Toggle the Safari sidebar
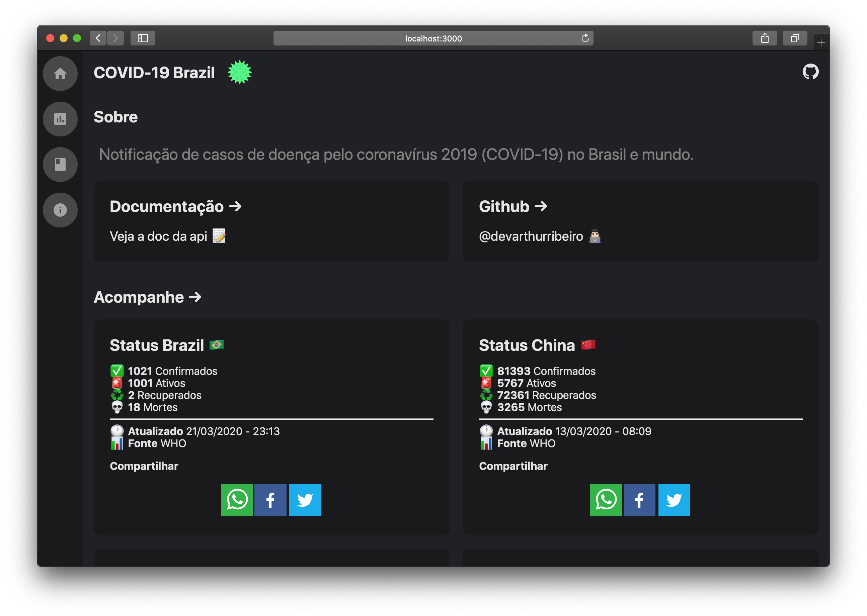The width and height of the screenshot is (867, 616). (x=143, y=38)
